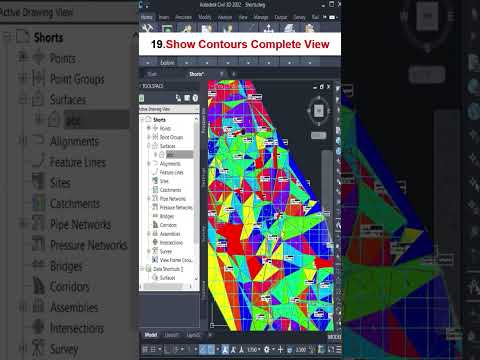
Task: Toggle highlighted object snap status button
Action: click(211, 349)
